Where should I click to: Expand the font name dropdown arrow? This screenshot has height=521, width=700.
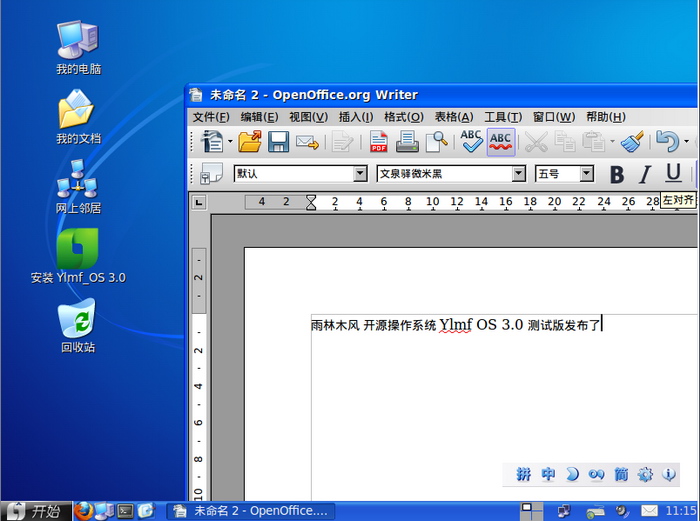click(518, 174)
